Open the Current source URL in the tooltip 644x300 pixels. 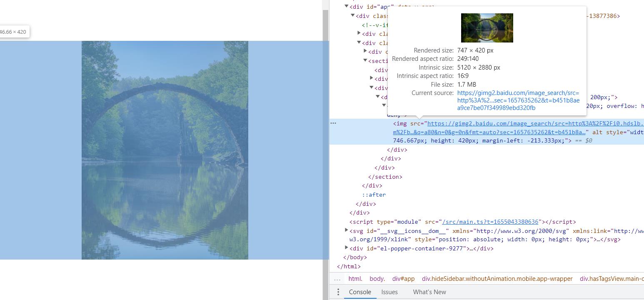518,100
